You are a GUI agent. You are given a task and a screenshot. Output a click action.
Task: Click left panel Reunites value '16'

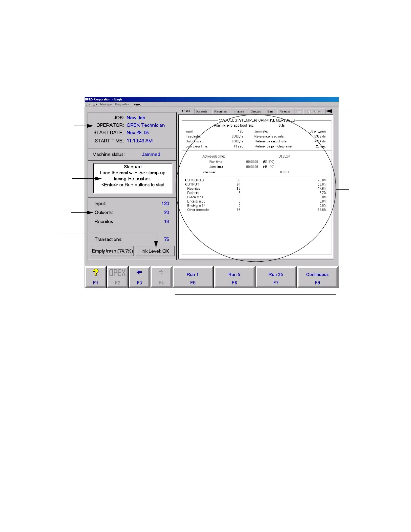[x=167, y=221]
